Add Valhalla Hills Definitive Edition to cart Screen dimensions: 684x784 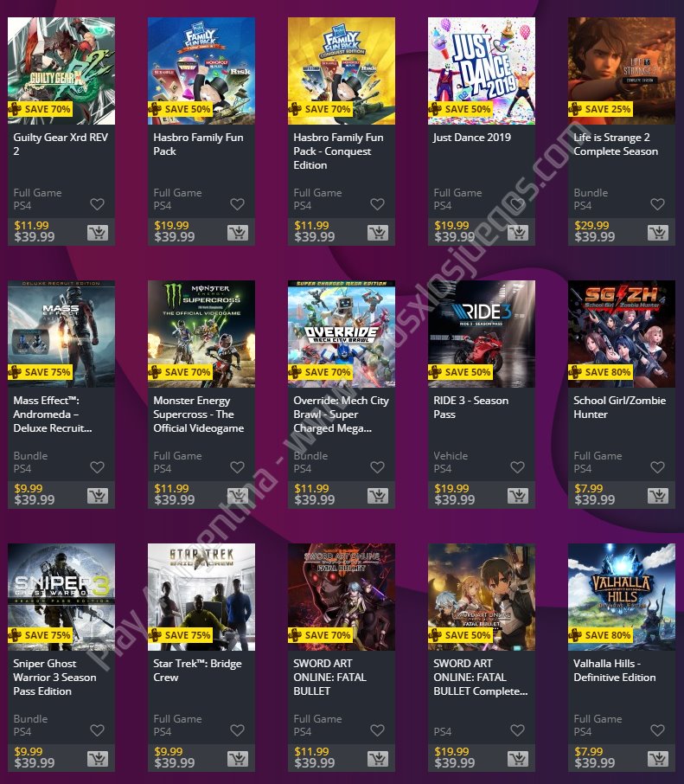[657, 759]
